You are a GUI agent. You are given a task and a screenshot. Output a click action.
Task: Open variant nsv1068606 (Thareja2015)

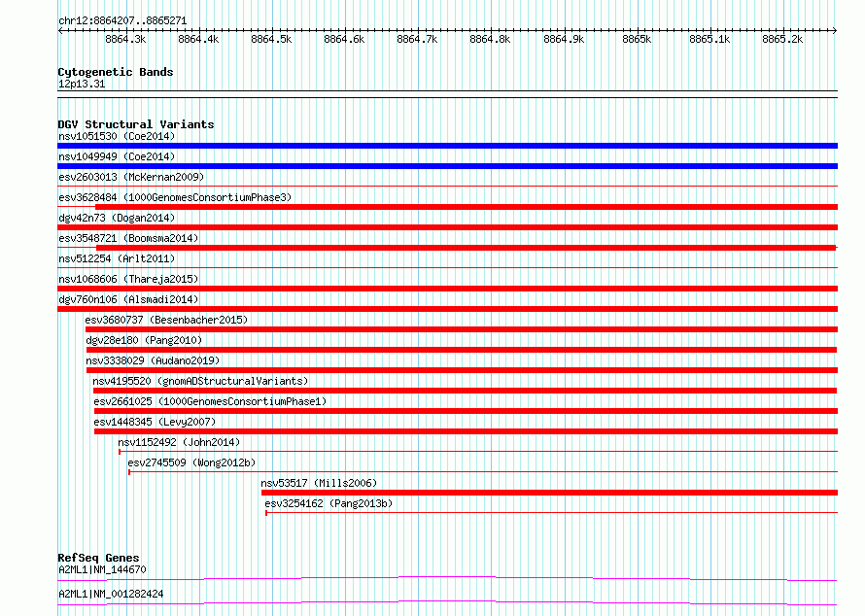coord(128,279)
